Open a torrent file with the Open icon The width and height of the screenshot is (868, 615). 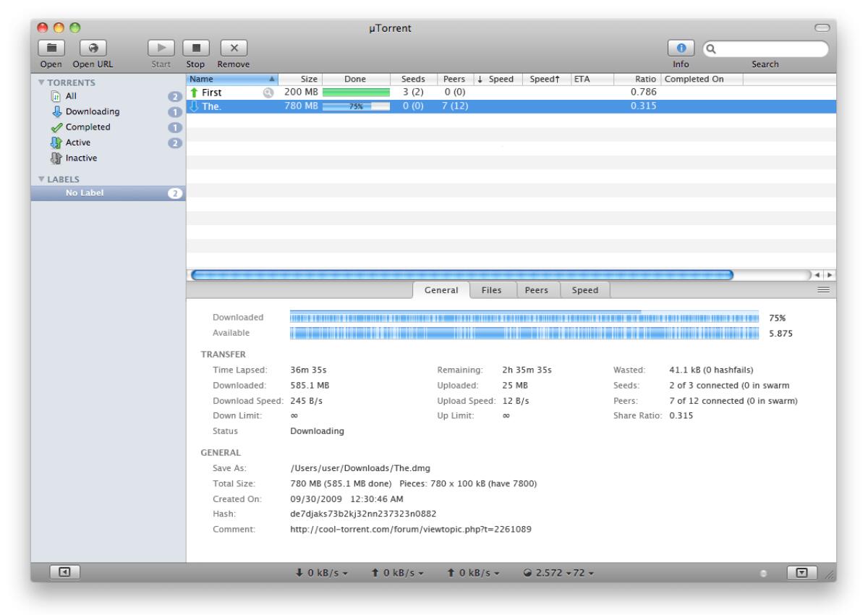(53, 47)
